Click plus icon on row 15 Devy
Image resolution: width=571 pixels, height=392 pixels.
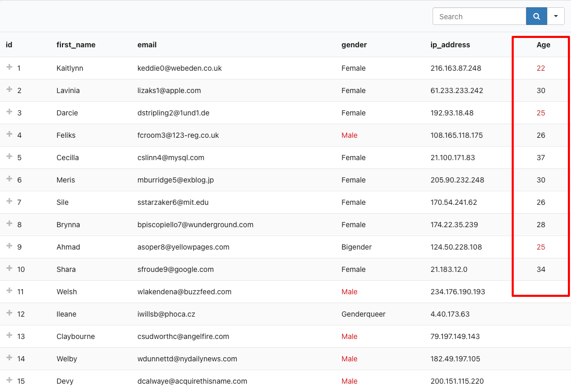click(x=9, y=381)
